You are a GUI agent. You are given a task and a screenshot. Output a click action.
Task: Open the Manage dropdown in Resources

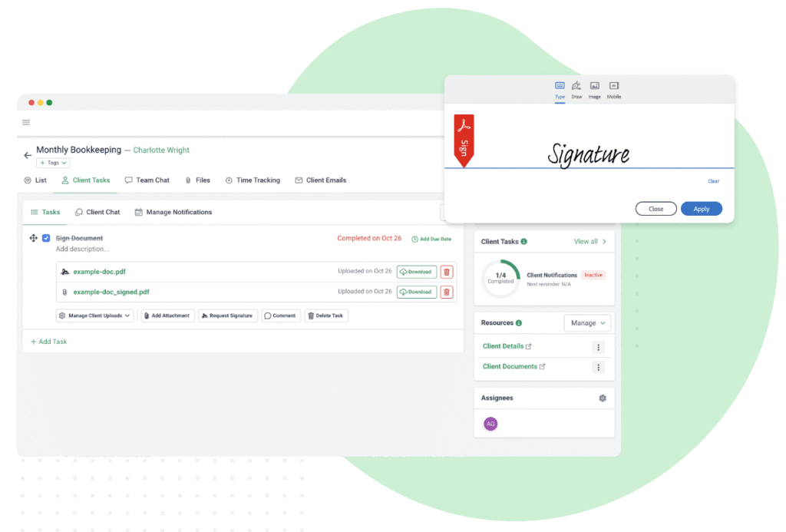coord(588,322)
